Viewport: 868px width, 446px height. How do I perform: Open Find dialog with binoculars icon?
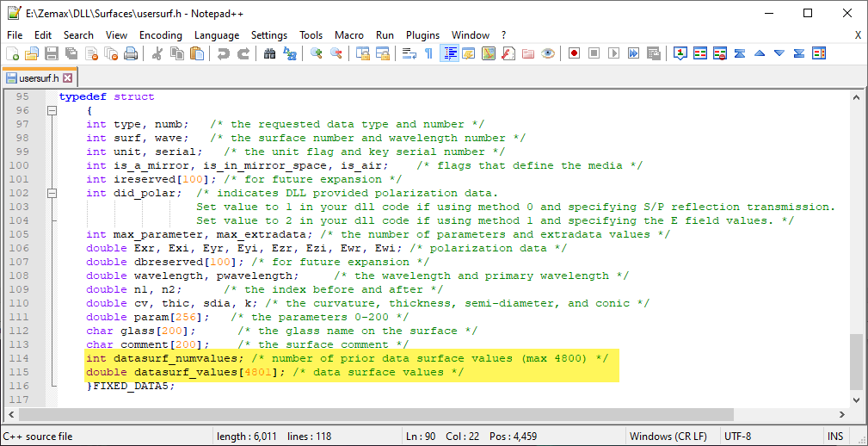click(269, 53)
